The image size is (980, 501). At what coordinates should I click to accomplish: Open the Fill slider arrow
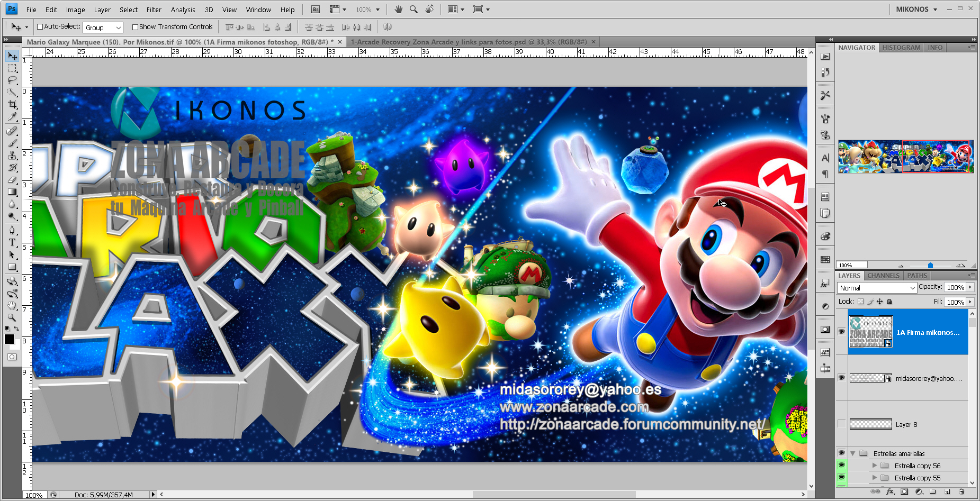(x=970, y=302)
